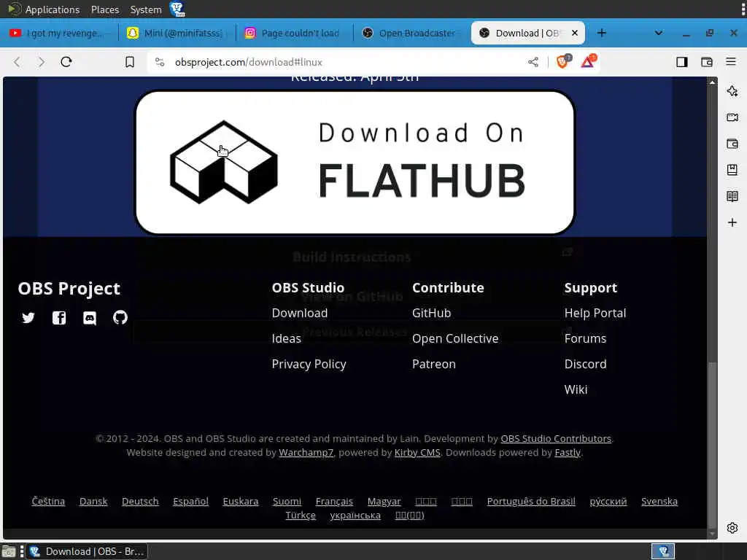Open the OBS Discord icon in the footer
Screen dimensions: 747x560
pyautogui.click(x=90, y=318)
